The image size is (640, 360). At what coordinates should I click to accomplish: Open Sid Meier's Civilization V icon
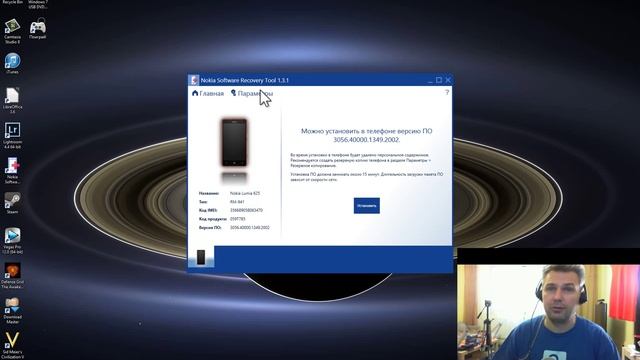point(12,345)
